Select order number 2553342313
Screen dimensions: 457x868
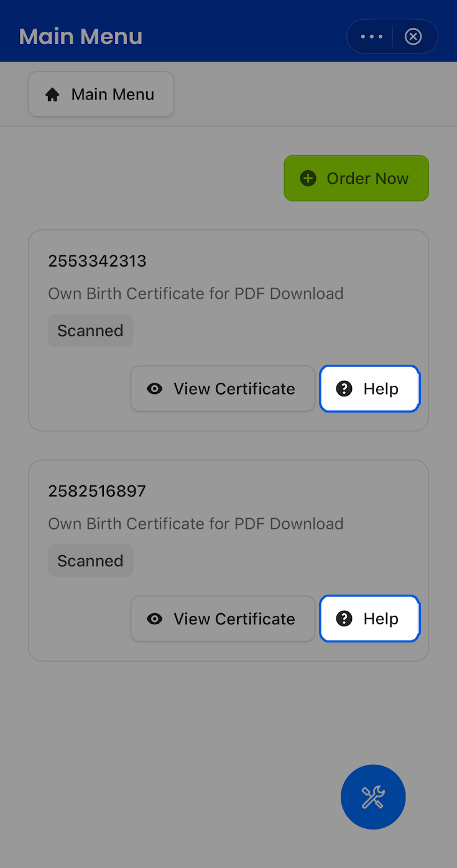click(97, 261)
